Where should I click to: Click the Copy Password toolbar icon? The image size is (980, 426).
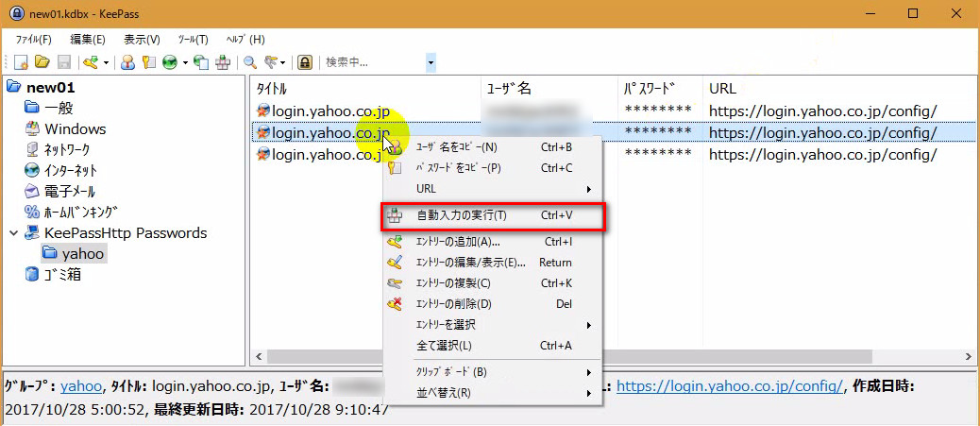point(148,62)
